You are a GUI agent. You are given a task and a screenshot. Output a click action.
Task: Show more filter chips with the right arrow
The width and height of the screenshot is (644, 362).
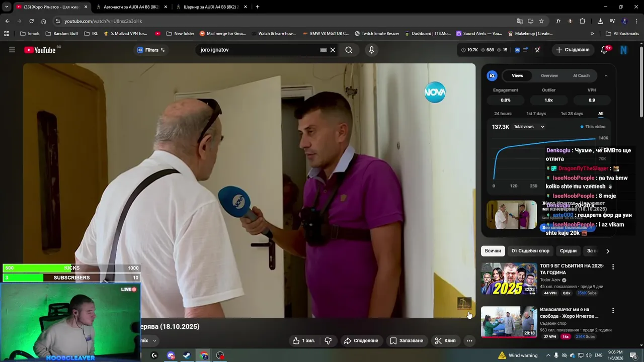(x=608, y=251)
